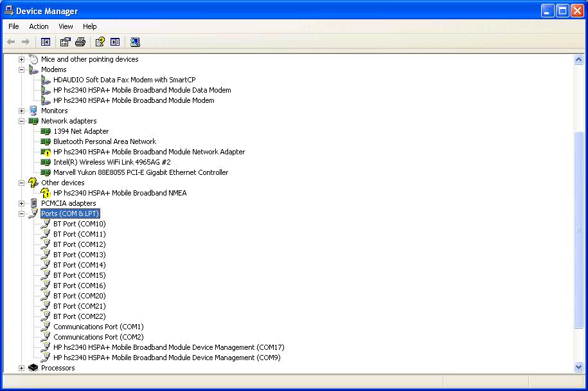Click the Help toolbar icon
Viewport: 588px width, 391px height.
(x=100, y=42)
